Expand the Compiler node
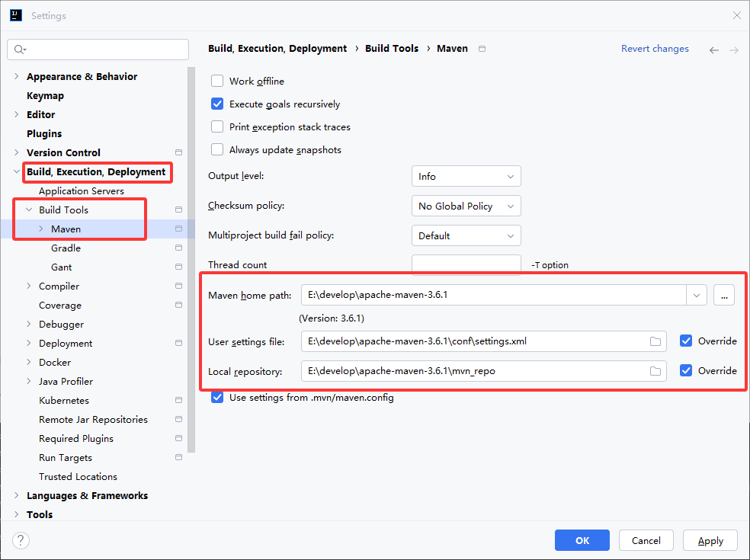The height and width of the screenshot is (560, 750). (x=29, y=286)
